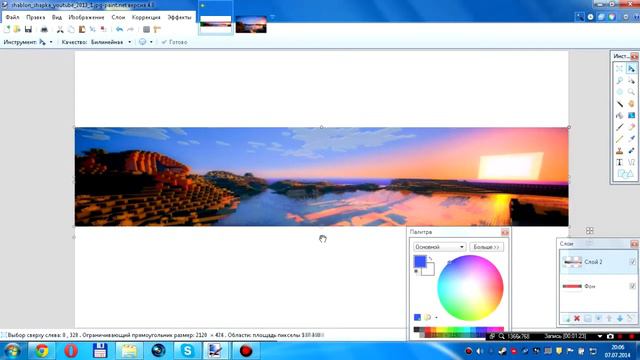Open the Правка menu
The height and width of the screenshot is (360, 640).
tap(36, 17)
